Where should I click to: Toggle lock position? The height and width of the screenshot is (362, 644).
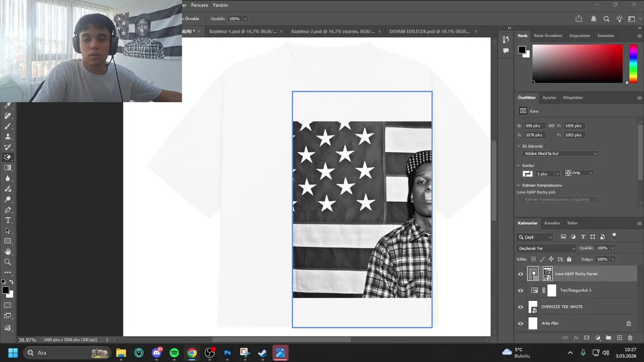click(x=551, y=259)
